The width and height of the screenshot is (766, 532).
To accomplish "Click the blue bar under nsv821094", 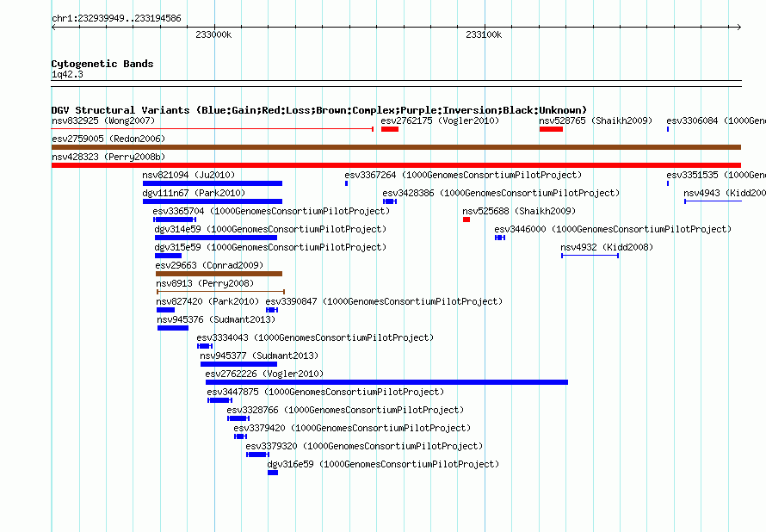I will coord(213,183).
